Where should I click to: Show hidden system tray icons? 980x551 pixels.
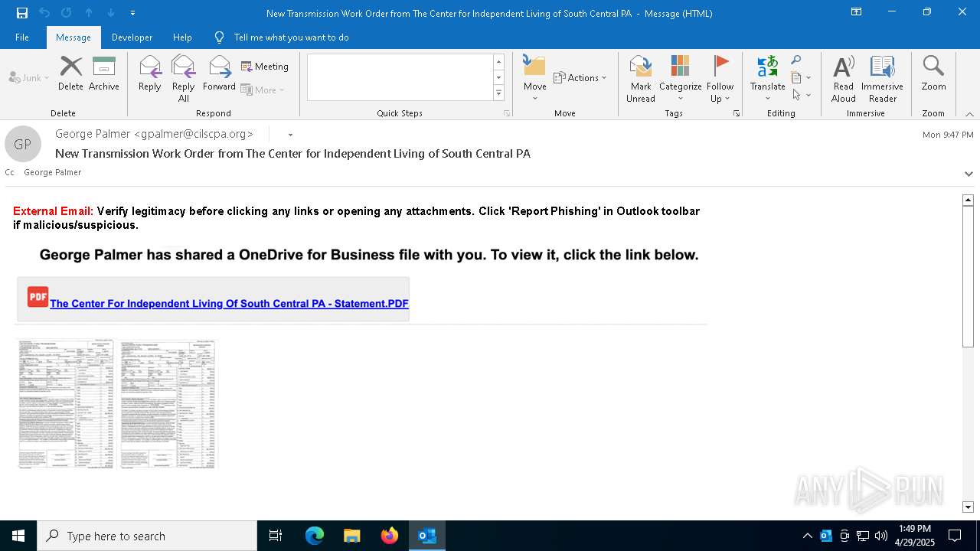pos(807,536)
